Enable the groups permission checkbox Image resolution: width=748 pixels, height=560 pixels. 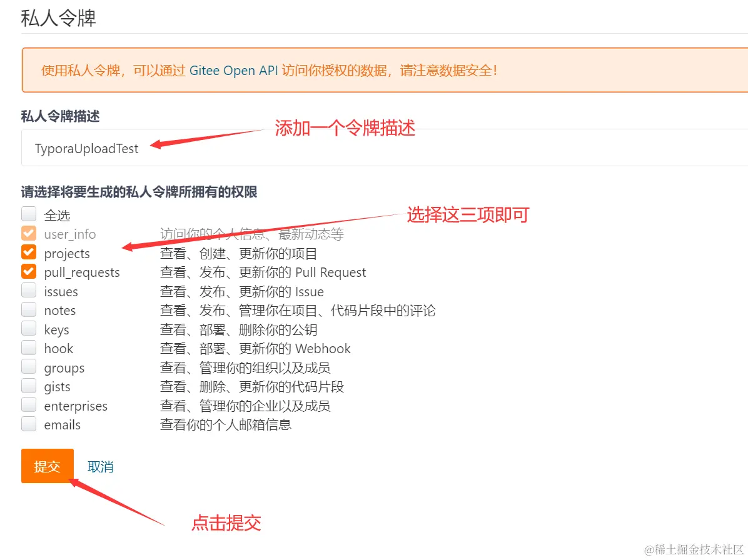[x=29, y=366]
